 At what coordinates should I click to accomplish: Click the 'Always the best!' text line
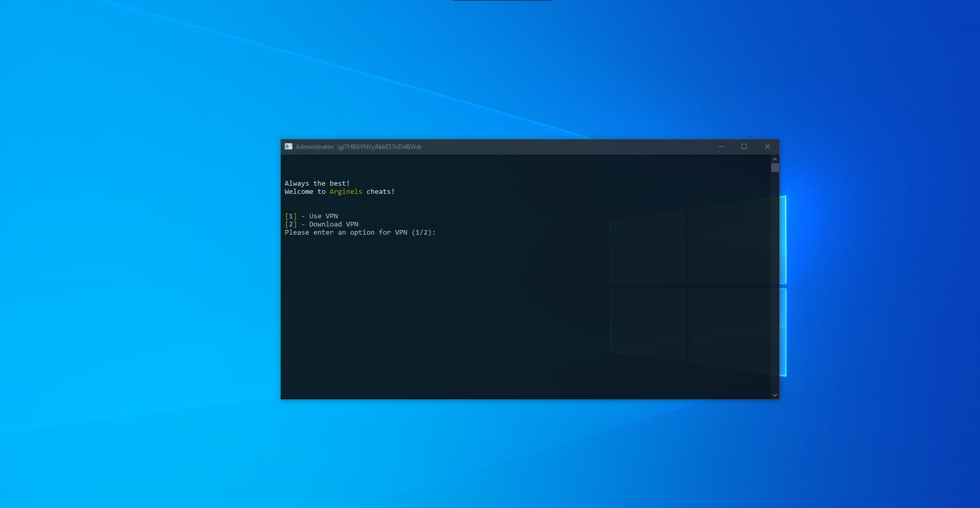pos(317,184)
